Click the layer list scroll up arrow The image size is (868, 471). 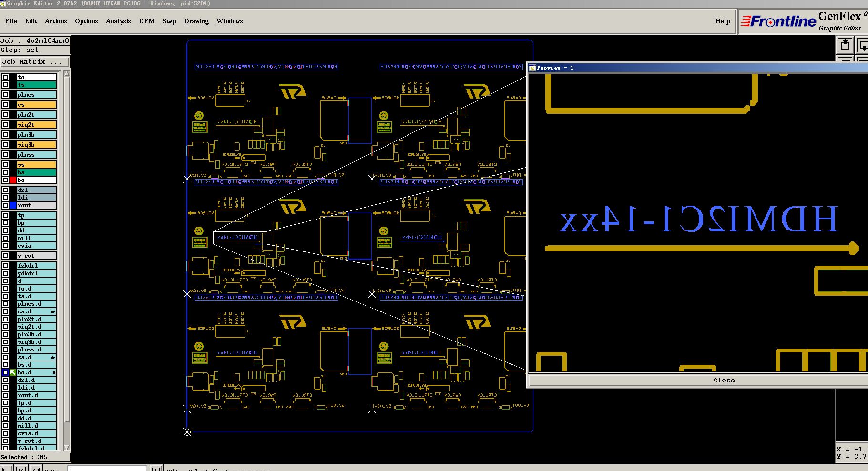(67, 74)
